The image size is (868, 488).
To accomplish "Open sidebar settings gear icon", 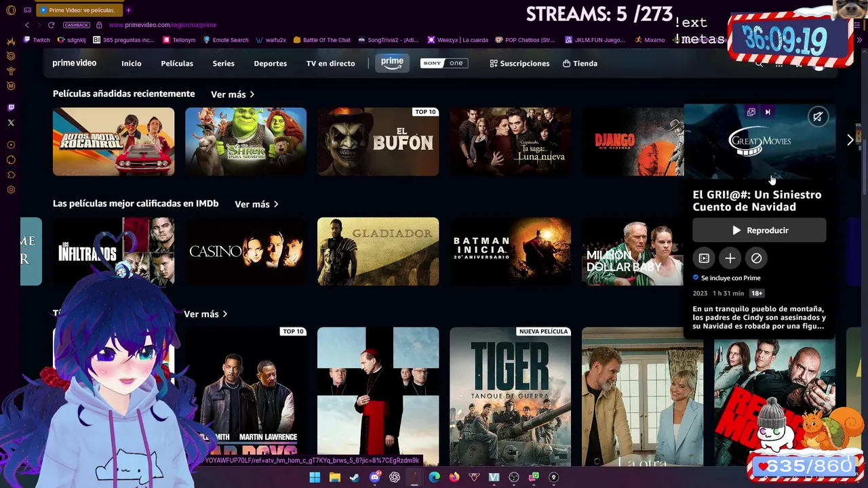I will [11, 190].
